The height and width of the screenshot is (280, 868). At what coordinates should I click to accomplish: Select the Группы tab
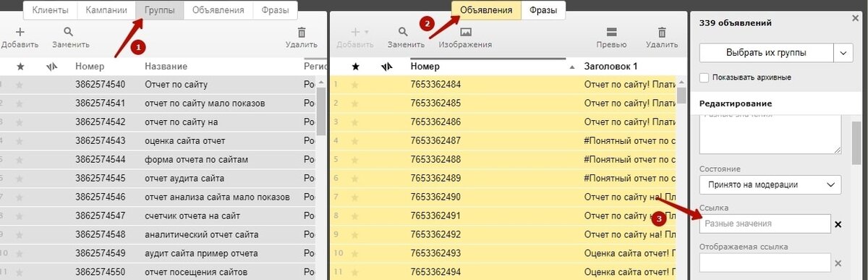[158, 11]
